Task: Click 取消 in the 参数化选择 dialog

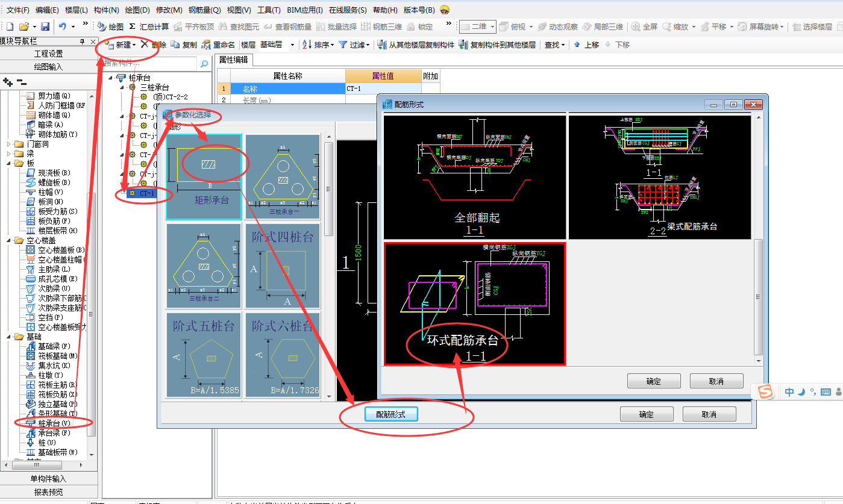Action: 709,414
